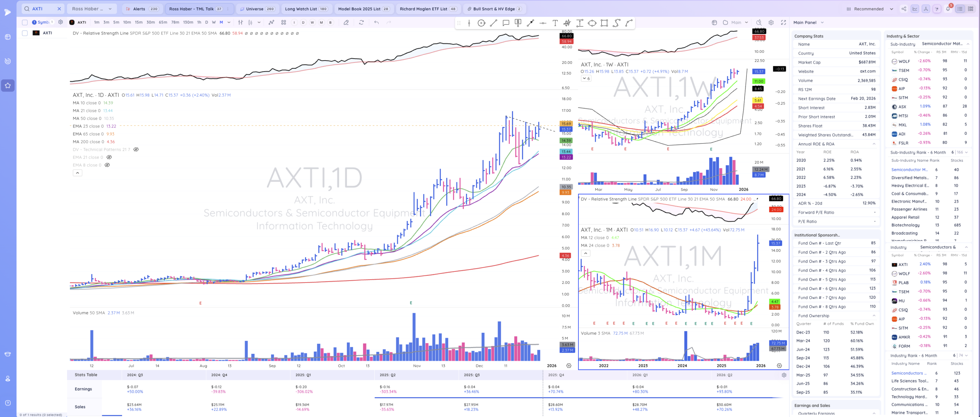Click the share icon in top bar
The height and width of the screenshot is (417, 980).
pyautogui.click(x=904, y=9)
